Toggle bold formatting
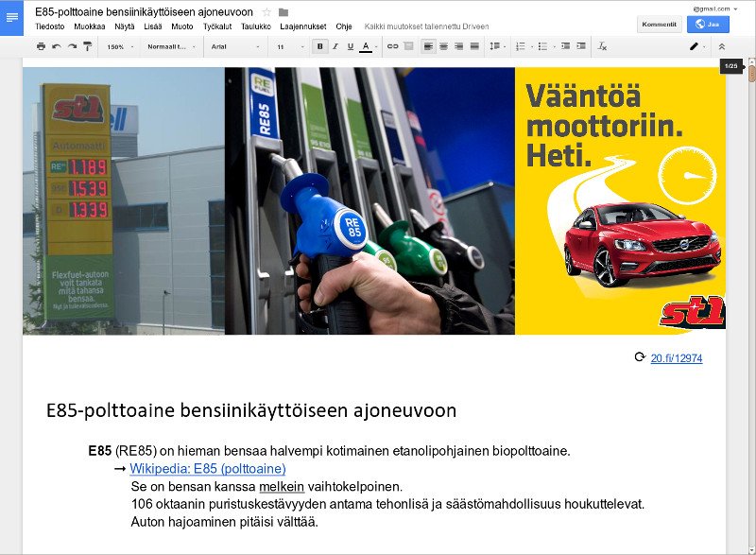 [320, 46]
